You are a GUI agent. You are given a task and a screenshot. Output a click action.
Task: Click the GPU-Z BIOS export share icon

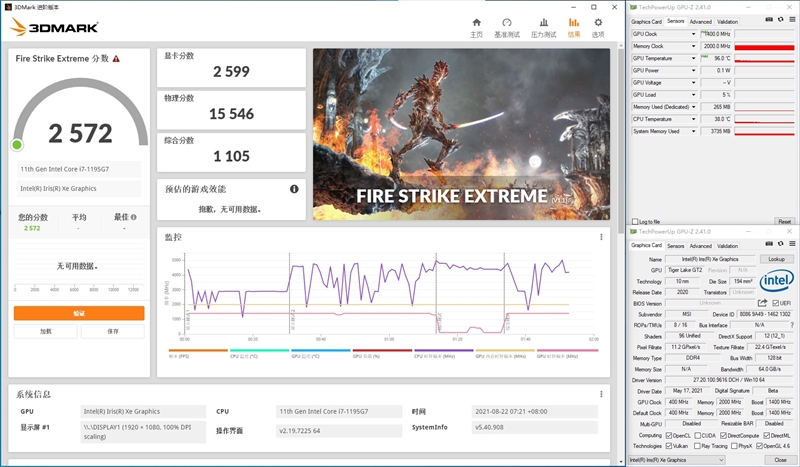762,303
